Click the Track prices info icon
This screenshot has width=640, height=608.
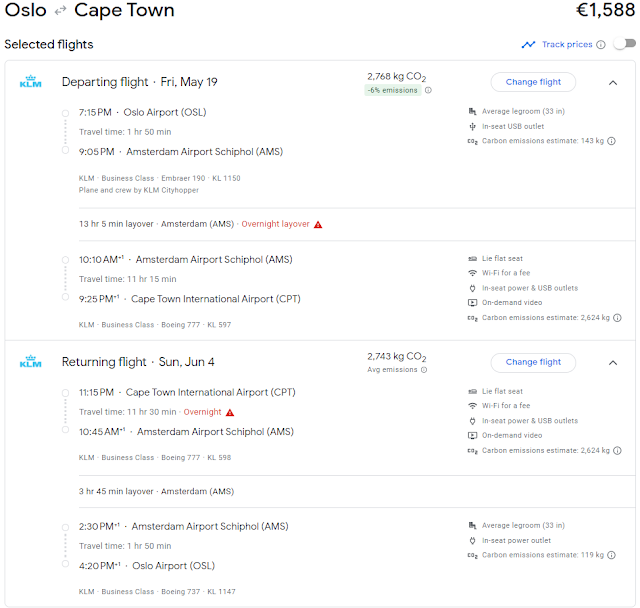point(601,44)
